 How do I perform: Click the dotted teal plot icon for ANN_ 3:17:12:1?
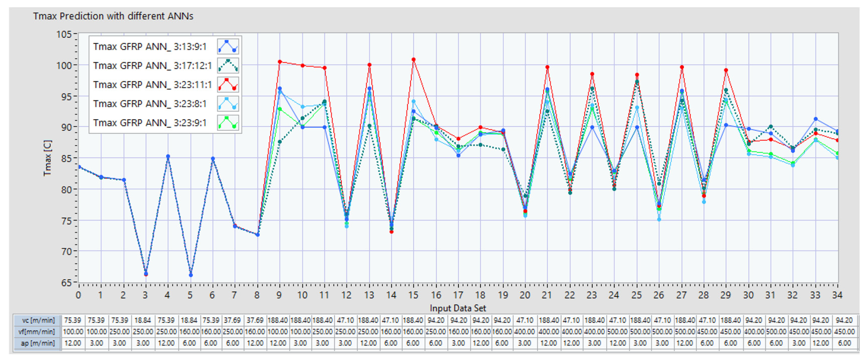coord(228,65)
